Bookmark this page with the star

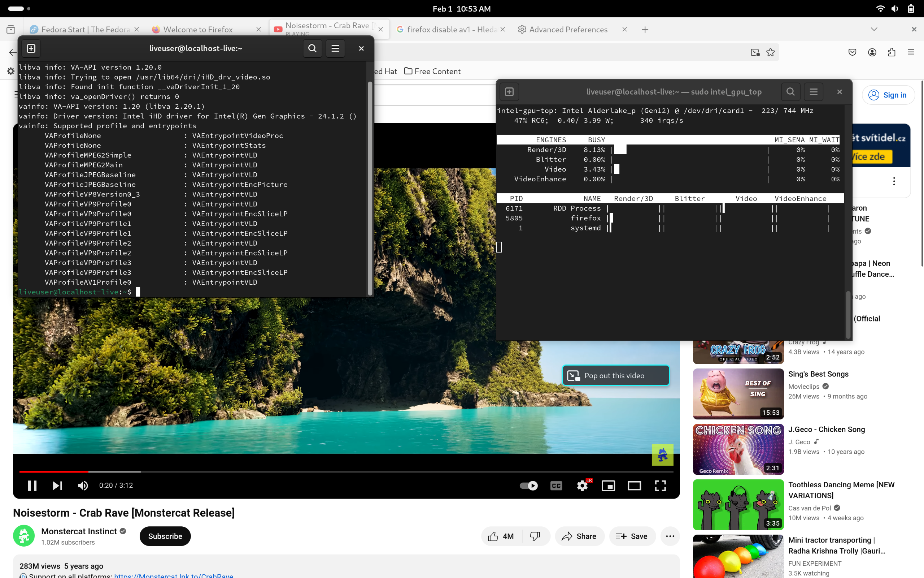(x=771, y=52)
